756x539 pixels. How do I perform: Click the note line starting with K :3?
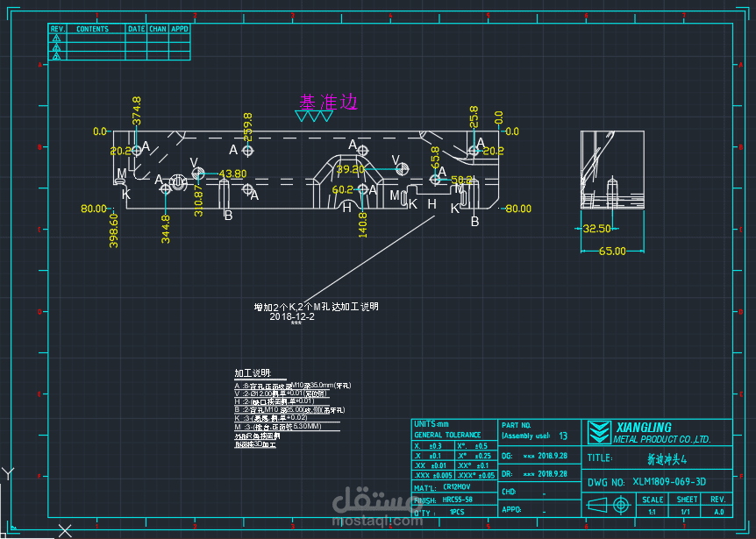[271, 418]
